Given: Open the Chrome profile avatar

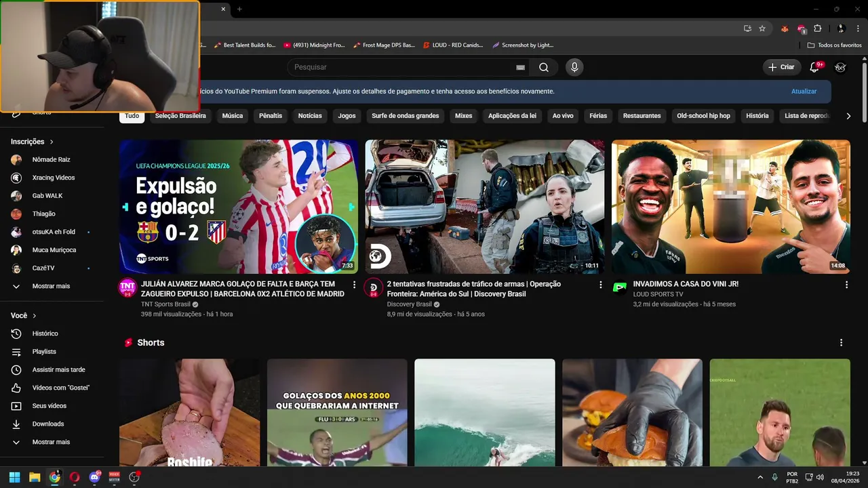Looking at the screenshot, I should tap(841, 28).
